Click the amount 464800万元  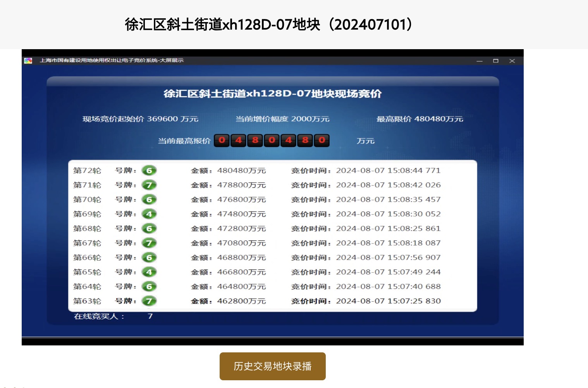(x=241, y=287)
